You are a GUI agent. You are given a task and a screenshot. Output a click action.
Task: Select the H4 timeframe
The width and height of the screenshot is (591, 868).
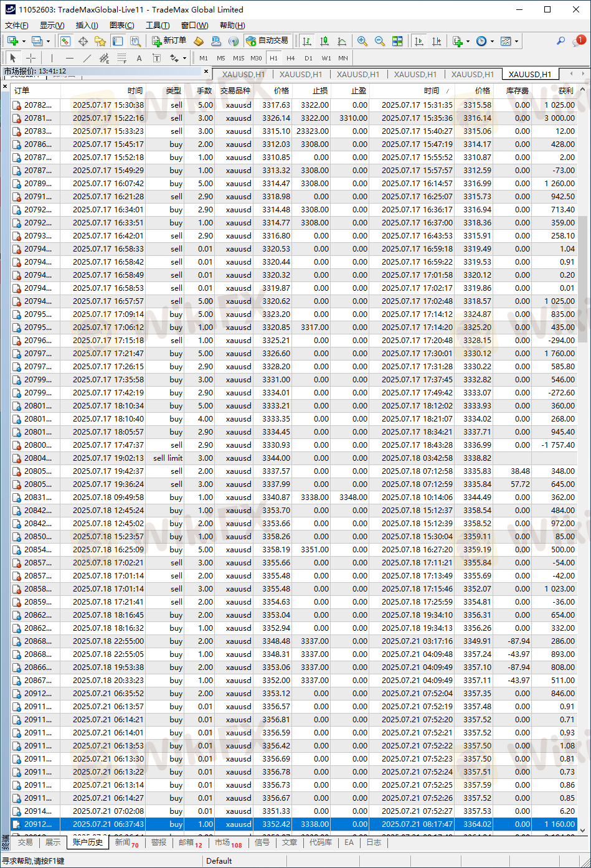291,58
